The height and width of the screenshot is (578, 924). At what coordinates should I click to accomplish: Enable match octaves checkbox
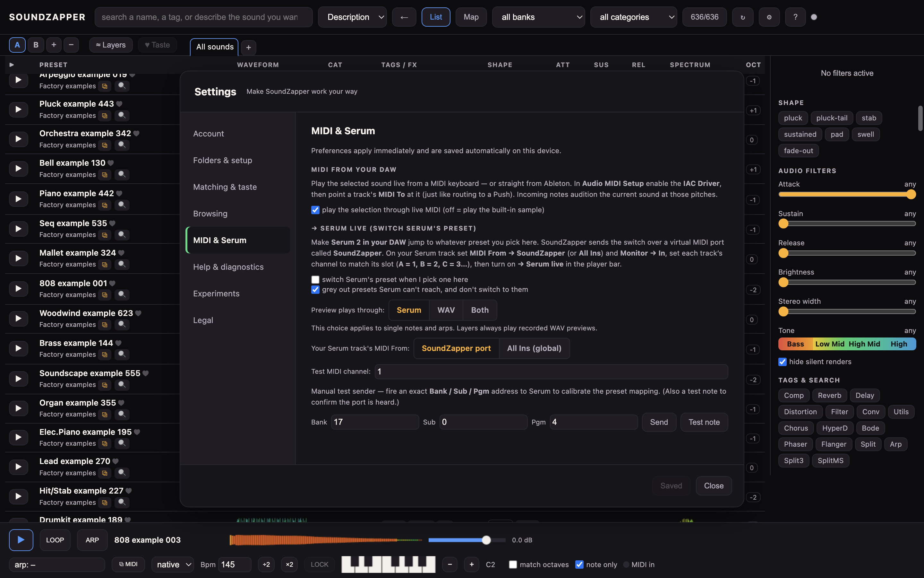513,565
